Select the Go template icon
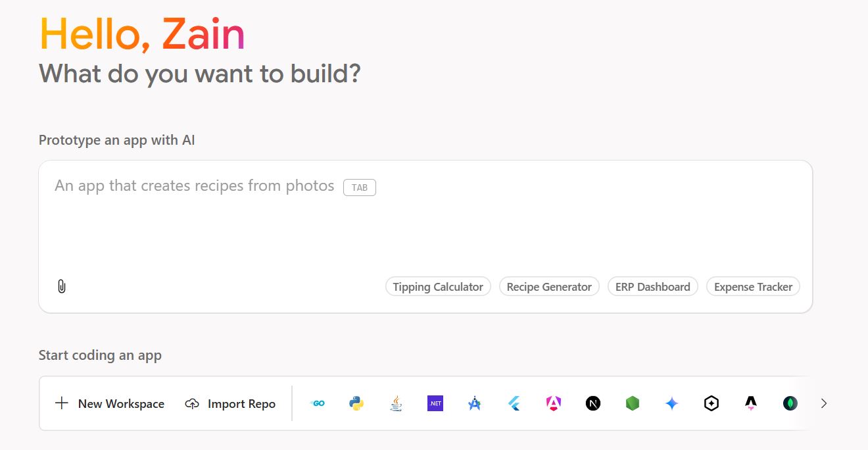The width and height of the screenshot is (868, 450). (x=317, y=403)
